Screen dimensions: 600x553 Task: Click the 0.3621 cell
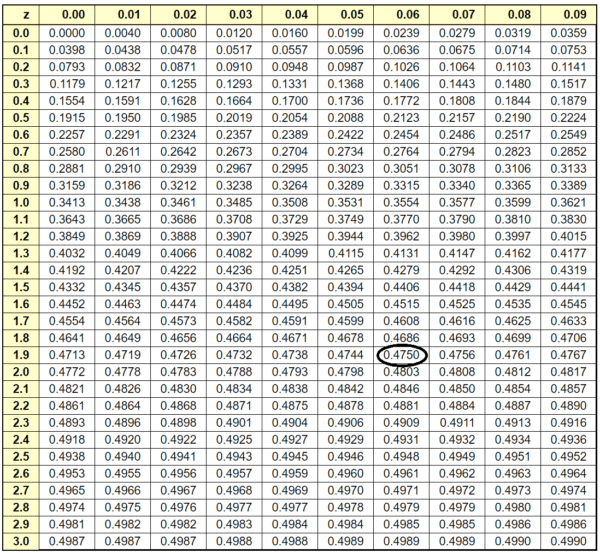tap(569, 203)
